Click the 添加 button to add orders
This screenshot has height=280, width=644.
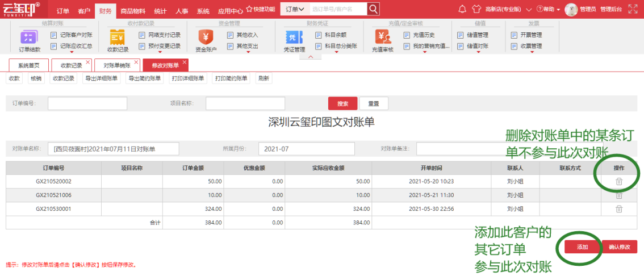tap(582, 247)
